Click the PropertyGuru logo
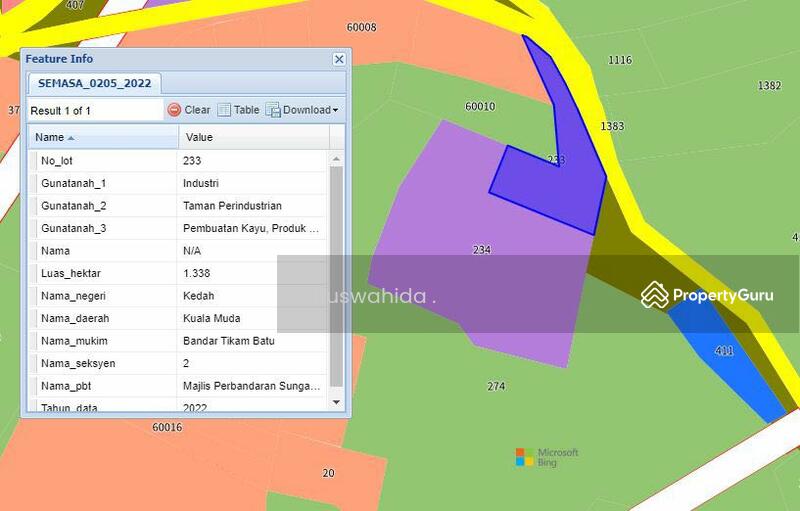The height and width of the screenshot is (511, 800). [707, 295]
